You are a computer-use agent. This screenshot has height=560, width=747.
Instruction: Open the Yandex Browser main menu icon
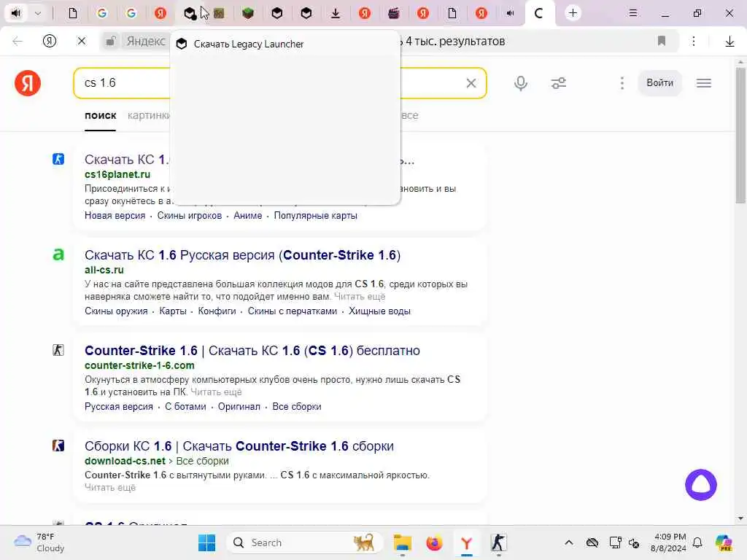coord(632,13)
